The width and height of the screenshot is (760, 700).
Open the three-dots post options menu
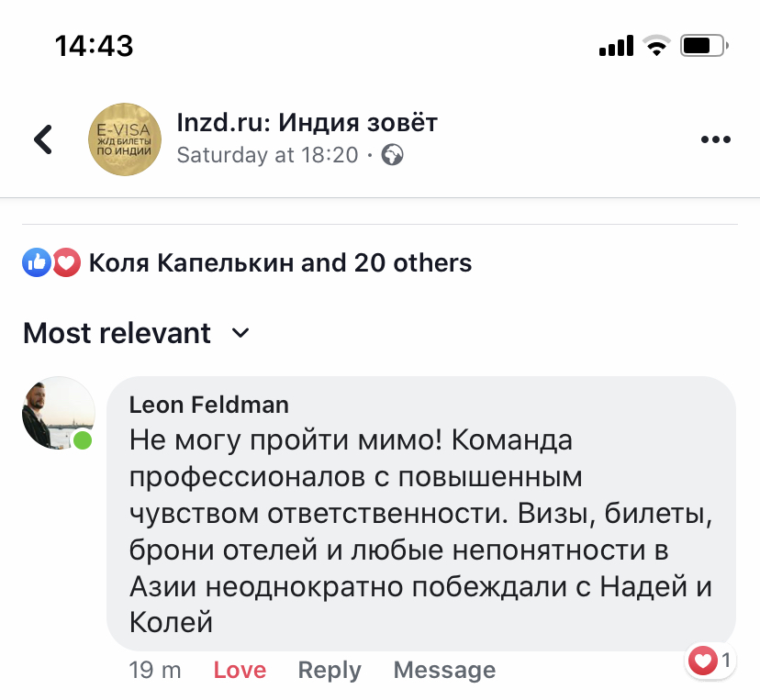coord(715,139)
